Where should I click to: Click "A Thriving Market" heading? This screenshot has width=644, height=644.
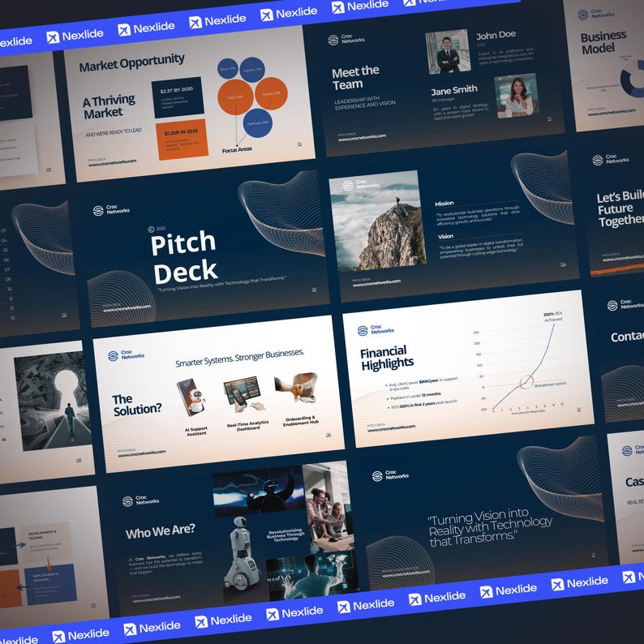pyautogui.click(x=109, y=106)
